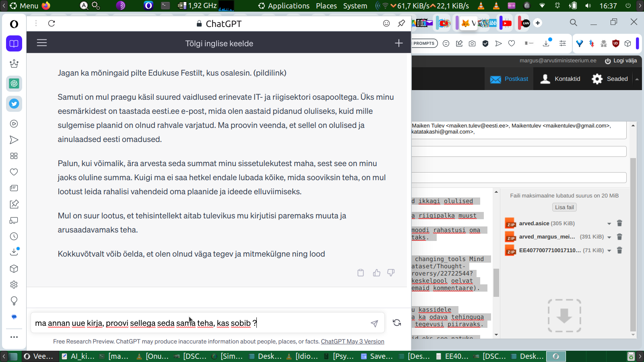Viewport: 644px width, 362px height.
Task: Open ChatGPT from the Opera sidebar
Action: tap(14, 84)
